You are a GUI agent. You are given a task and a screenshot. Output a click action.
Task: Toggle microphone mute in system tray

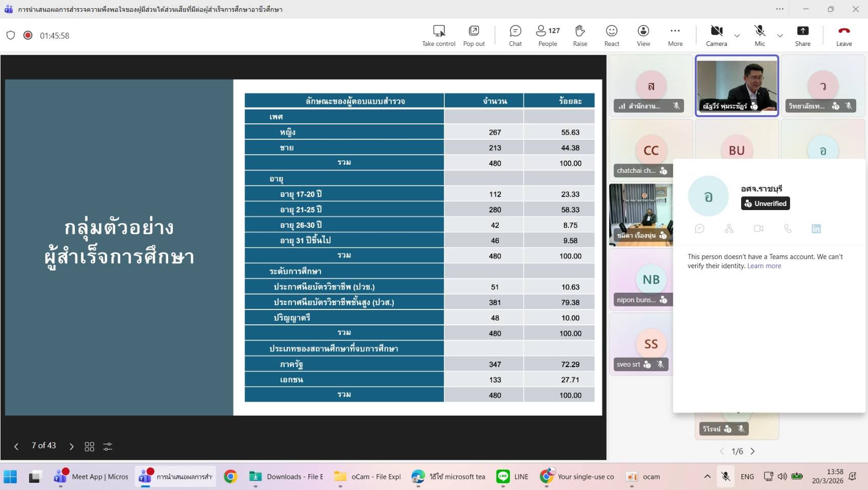click(x=725, y=477)
